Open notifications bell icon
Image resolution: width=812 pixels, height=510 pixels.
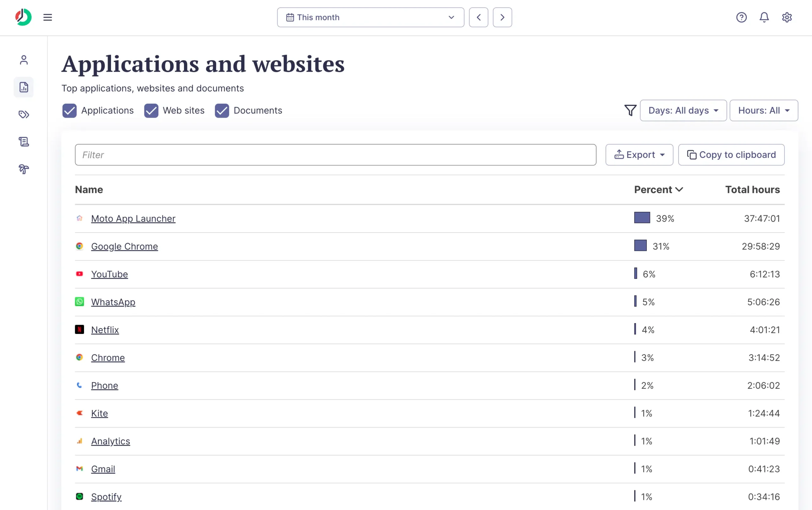point(764,17)
